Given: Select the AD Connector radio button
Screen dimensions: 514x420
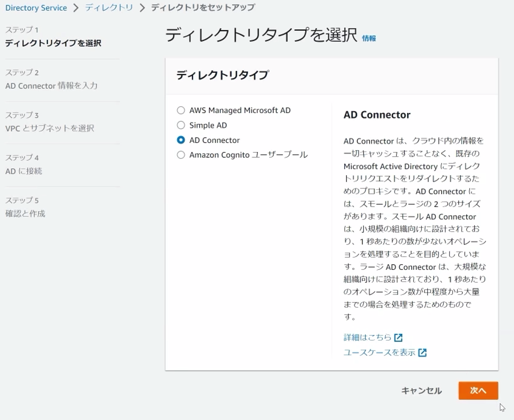Looking at the screenshot, I should pyautogui.click(x=181, y=140).
